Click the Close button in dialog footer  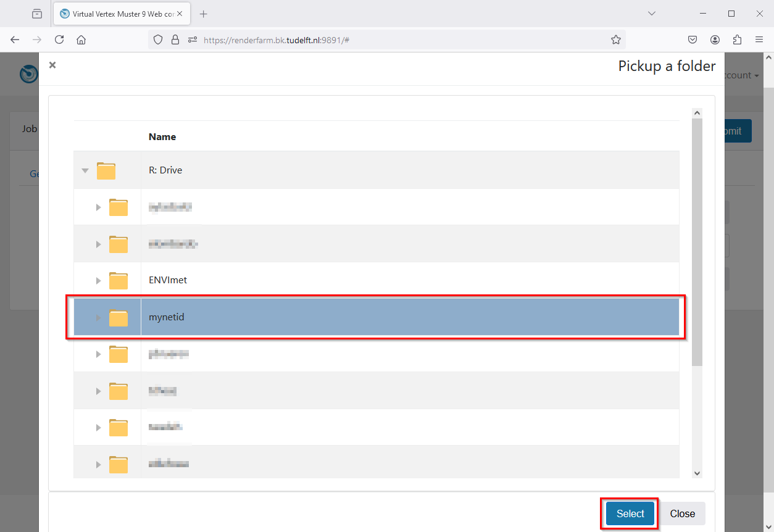682,513
